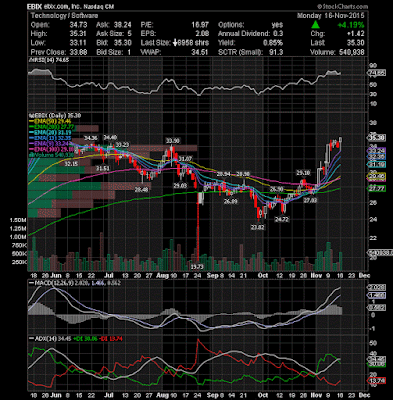
Task: Click the RSI value tag 74.65 on right axis
Action: click(x=377, y=73)
